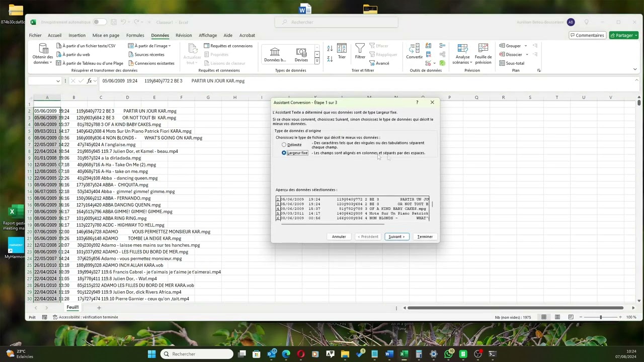Click À partir de Tableau ou d'une Plage
The height and width of the screenshot is (362, 644).
(89, 63)
